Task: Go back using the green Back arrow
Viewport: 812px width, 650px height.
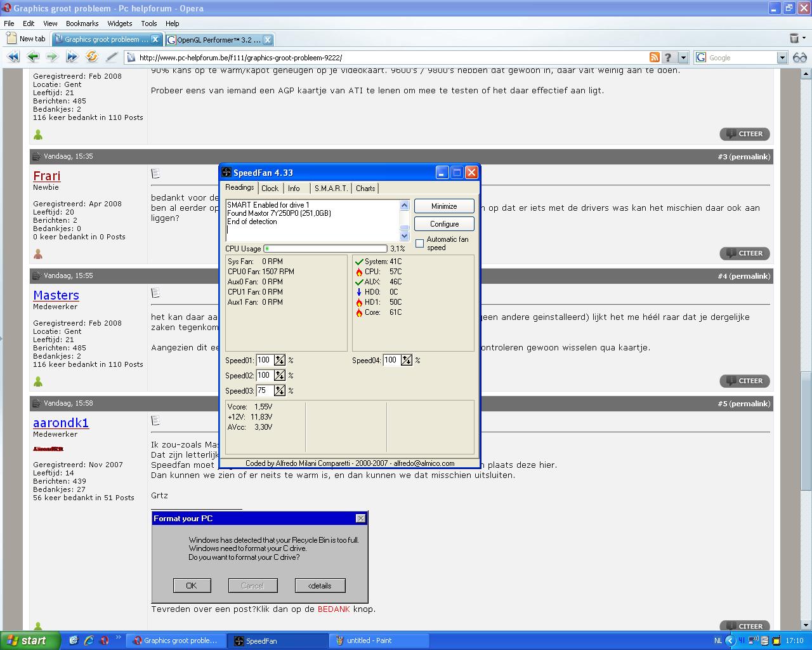Action: coord(33,57)
